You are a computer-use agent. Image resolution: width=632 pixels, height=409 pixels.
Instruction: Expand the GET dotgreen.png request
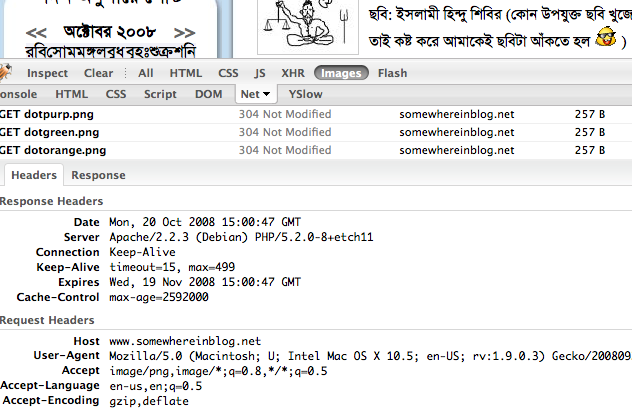pos(49,133)
